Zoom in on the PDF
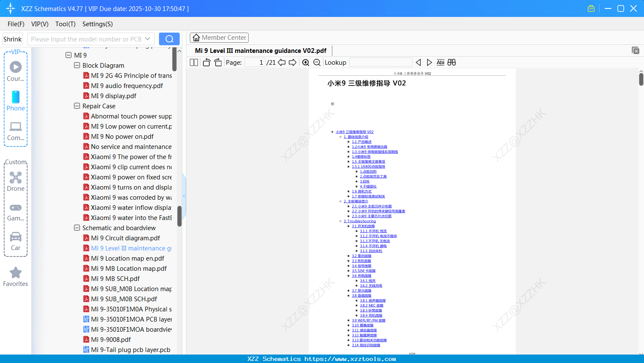This screenshot has width=644, height=363. pyautogui.click(x=306, y=63)
